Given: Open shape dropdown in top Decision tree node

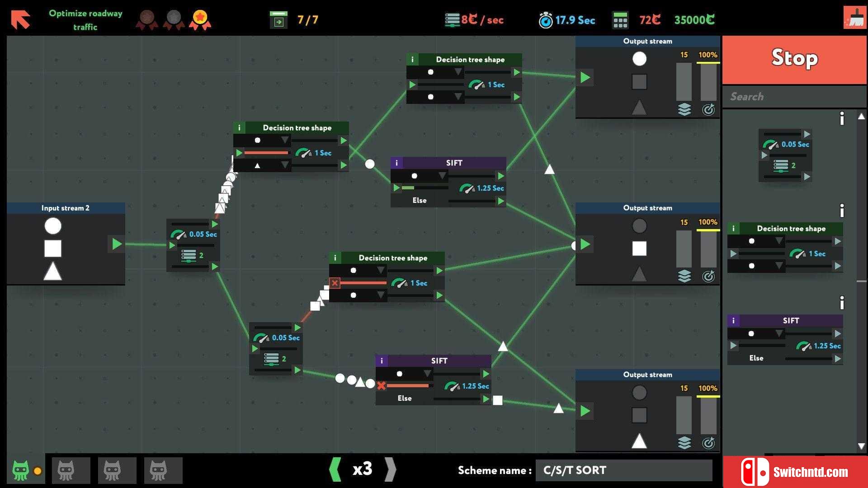Looking at the screenshot, I should (458, 72).
